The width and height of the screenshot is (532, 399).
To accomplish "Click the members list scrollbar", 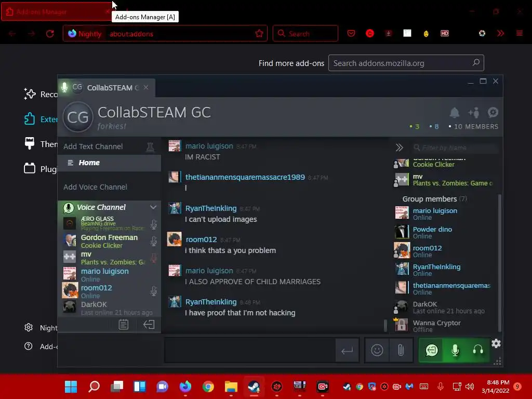I will [499, 262].
